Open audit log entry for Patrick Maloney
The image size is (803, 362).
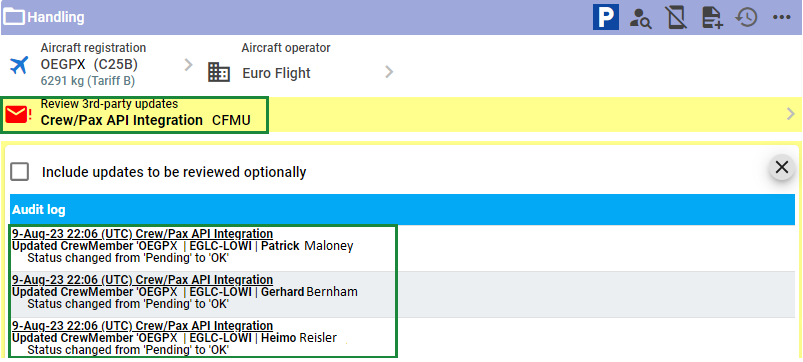pyautogui.click(x=203, y=246)
